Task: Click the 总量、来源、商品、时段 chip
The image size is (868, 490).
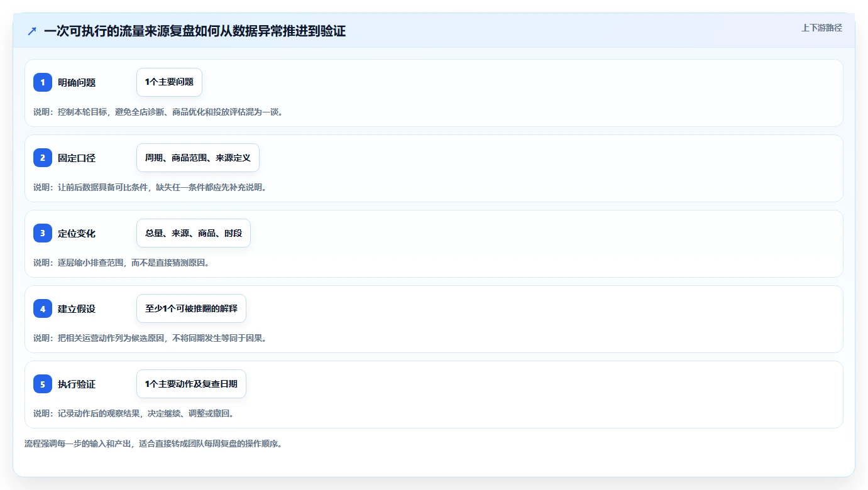Action: pos(194,233)
